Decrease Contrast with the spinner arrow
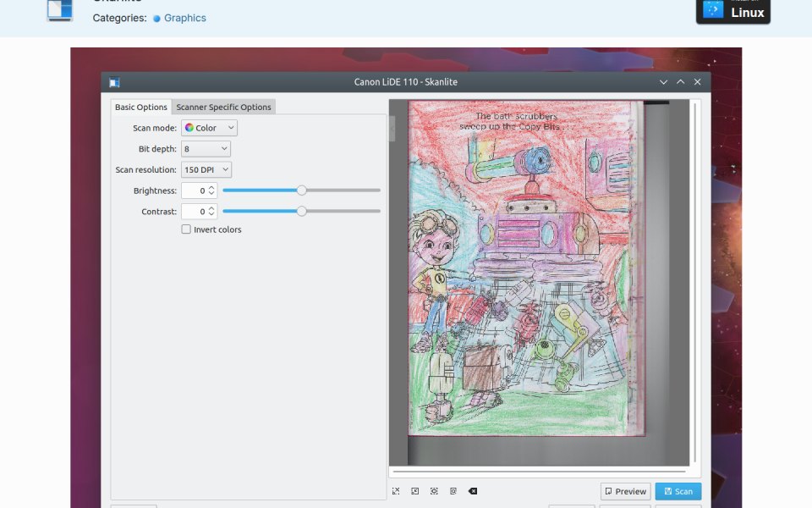This screenshot has width=812, height=508. (x=211, y=214)
